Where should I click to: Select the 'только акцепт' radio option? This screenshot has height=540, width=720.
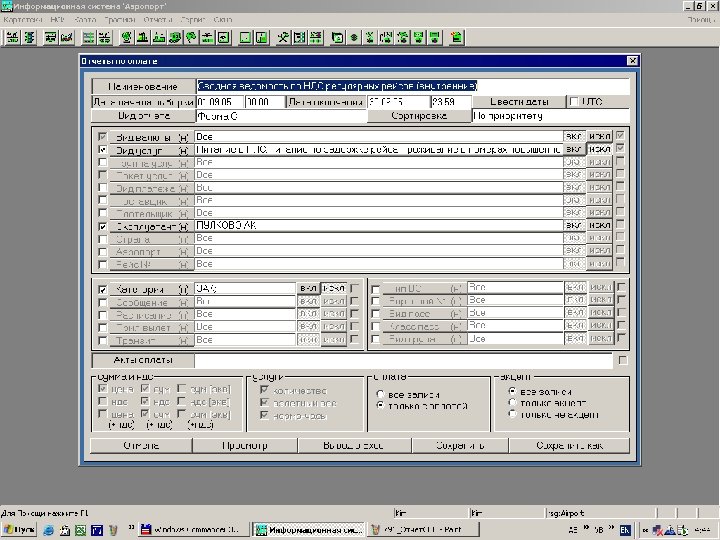coord(512,402)
